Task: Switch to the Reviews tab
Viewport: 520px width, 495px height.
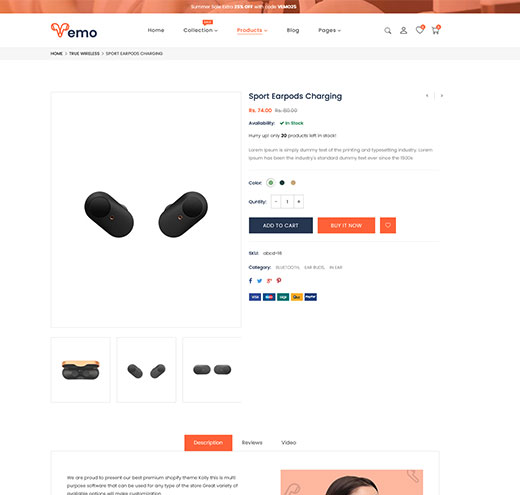Action: coord(252,443)
